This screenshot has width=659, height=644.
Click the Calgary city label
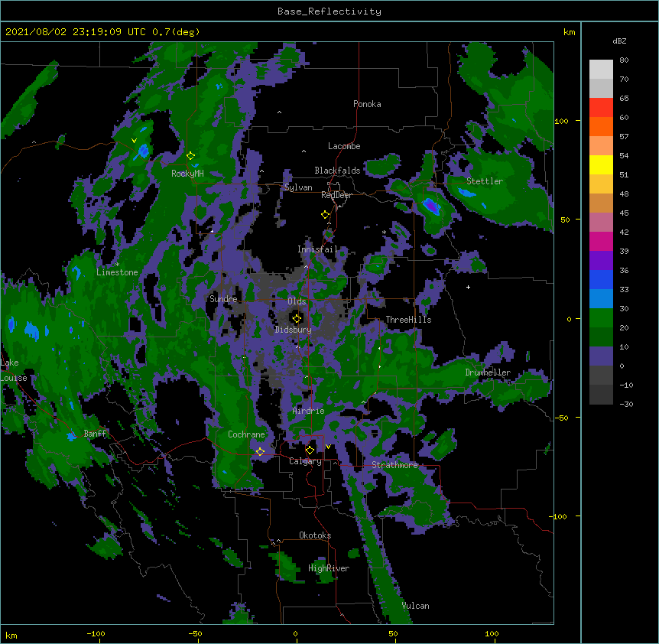305,461
